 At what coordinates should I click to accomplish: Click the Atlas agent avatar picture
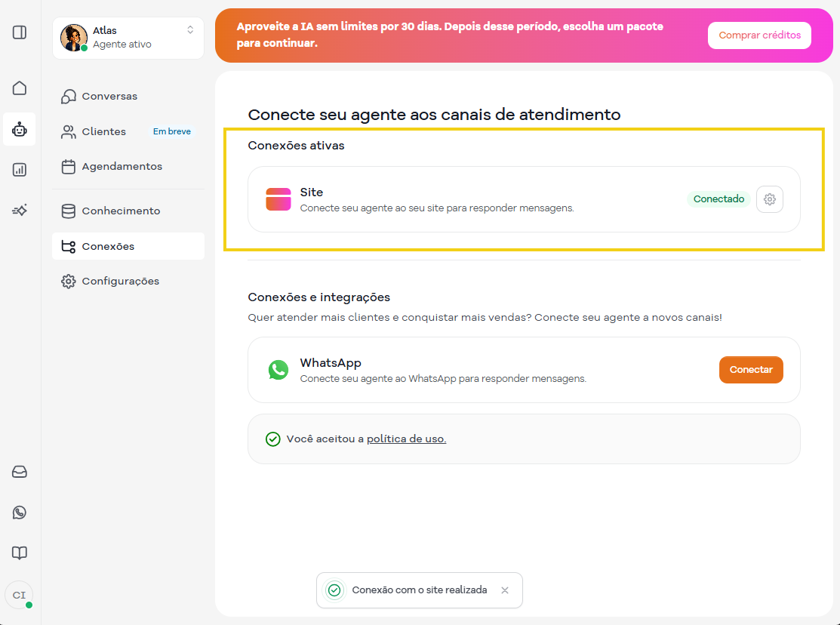click(x=74, y=38)
